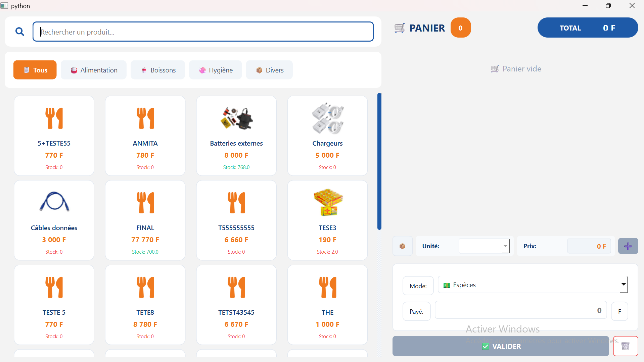The image size is (644, 362).
Task: Click the purple plus add-item button
Action: pyautogui.click(x=628, y=246)
